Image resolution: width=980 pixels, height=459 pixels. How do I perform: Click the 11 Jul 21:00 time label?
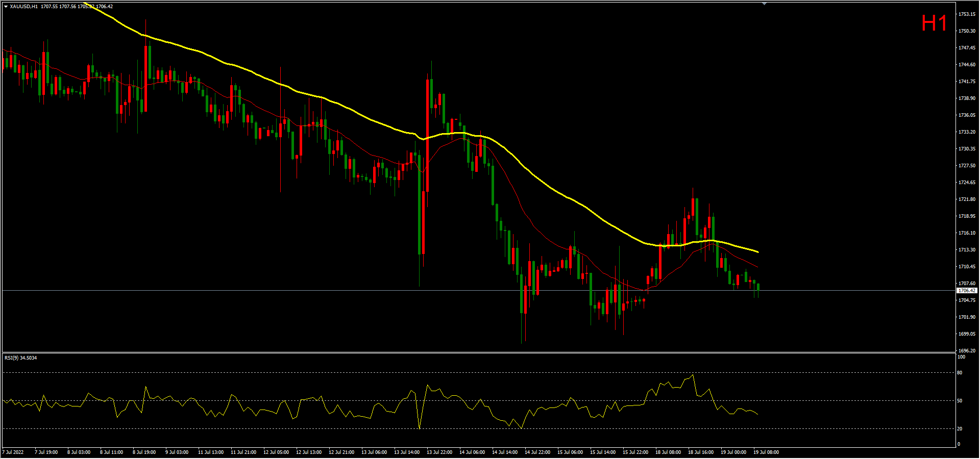(x=243, y=452)
